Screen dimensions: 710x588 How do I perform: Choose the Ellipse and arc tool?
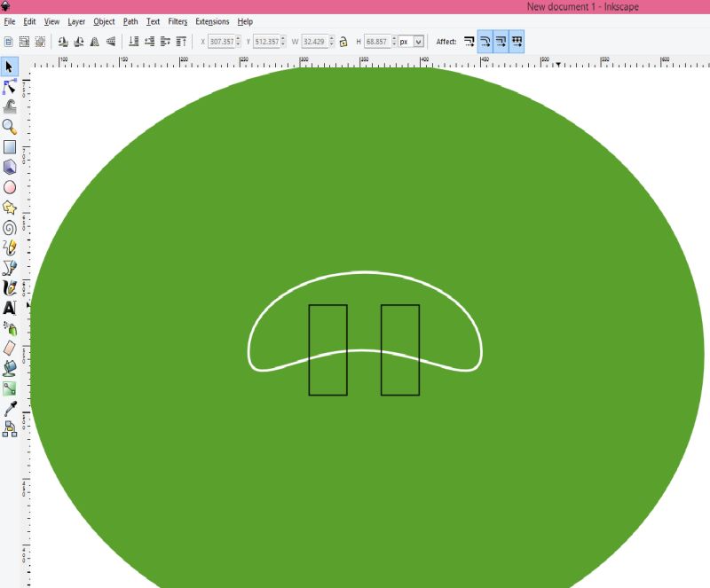click(12, 186)
